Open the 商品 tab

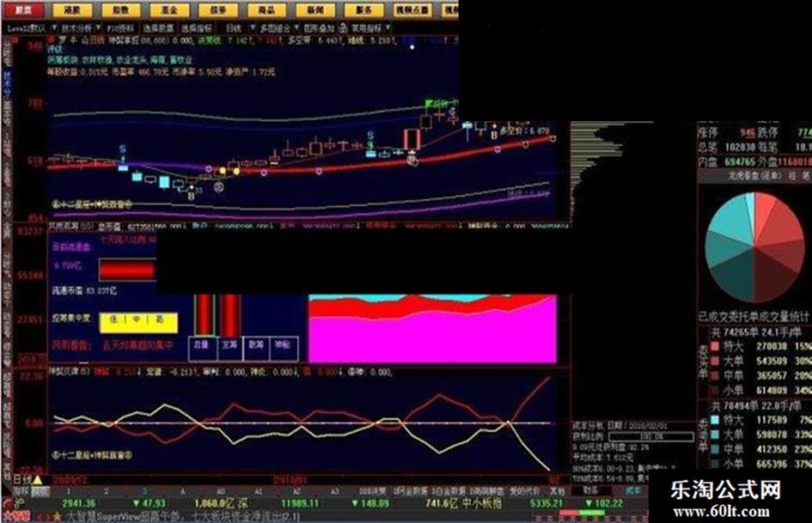(x=266, y=9)
